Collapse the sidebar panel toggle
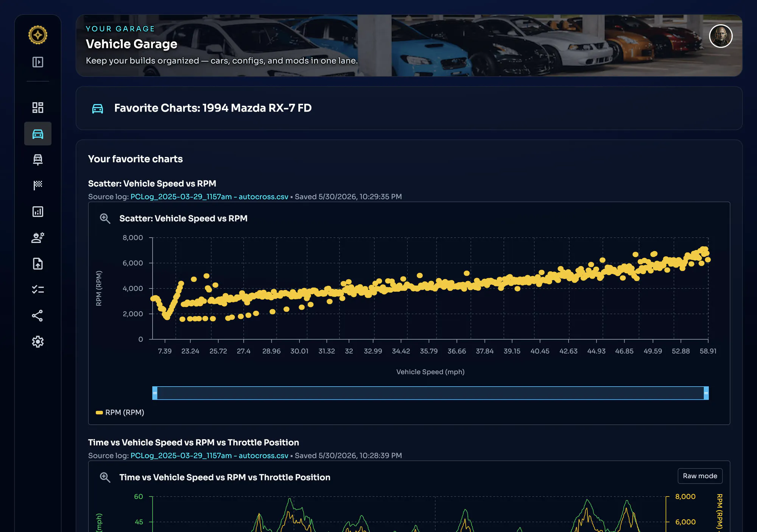The width and height of the screenshot is (757, 532). [38, 62]
